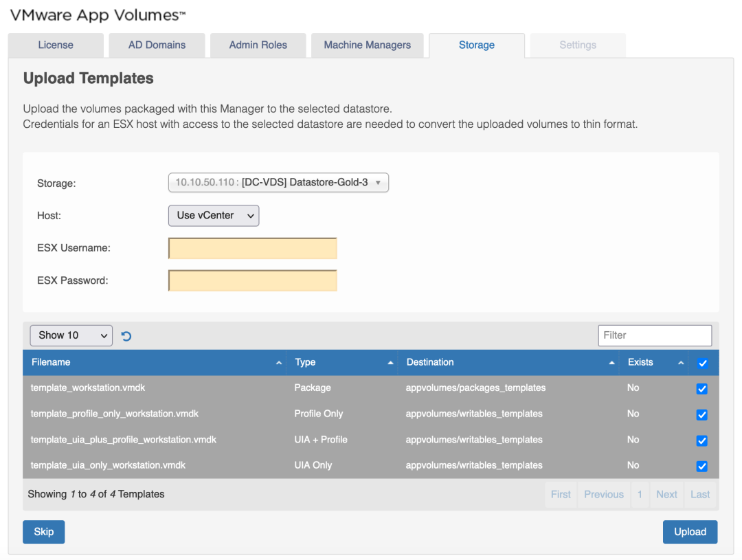This screenshot has width=742, height=560.
Task: Go to Previous page of templates
Action: pos(604,495)
